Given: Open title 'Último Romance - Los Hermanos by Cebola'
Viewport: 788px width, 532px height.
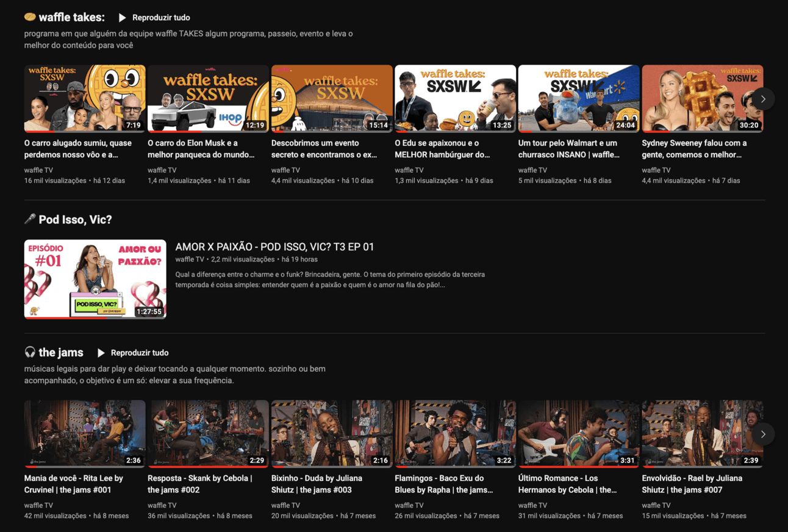Looking at the screenshot, I should [x=568, y=484].
